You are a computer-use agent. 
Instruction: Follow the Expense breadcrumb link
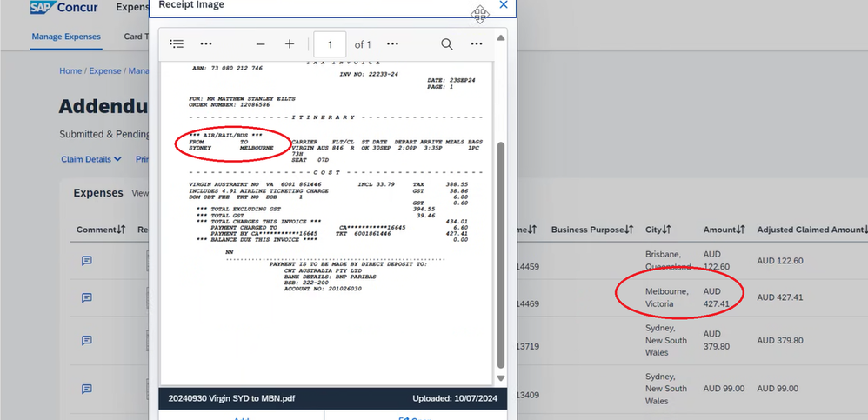click(x=105, y=70)
